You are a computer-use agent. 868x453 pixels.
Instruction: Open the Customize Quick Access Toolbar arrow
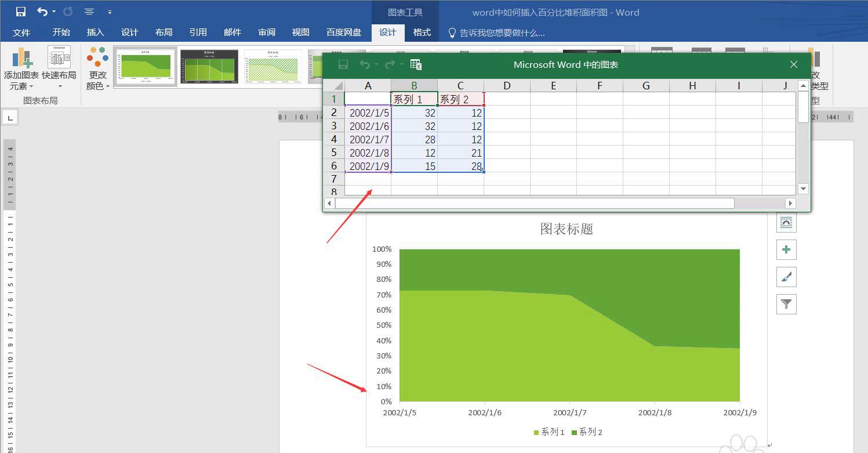coord(110,12)
